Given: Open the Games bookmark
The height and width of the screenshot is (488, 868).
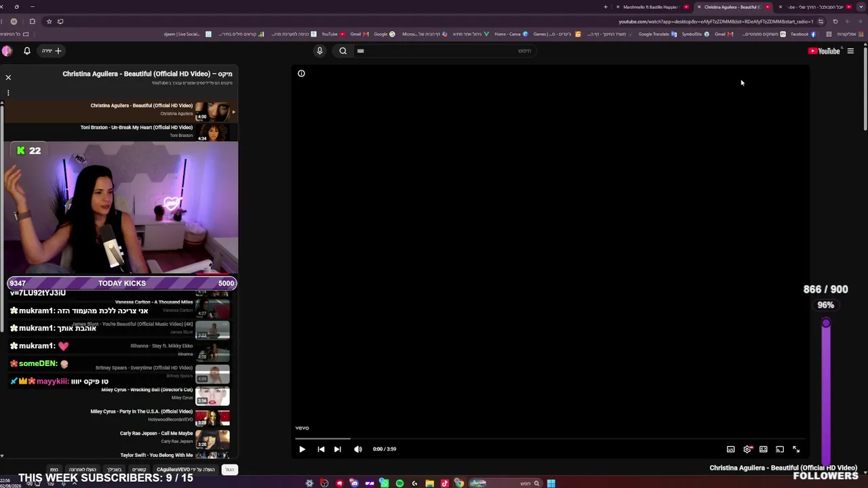Looking at the screenshot, I should 557,34.
